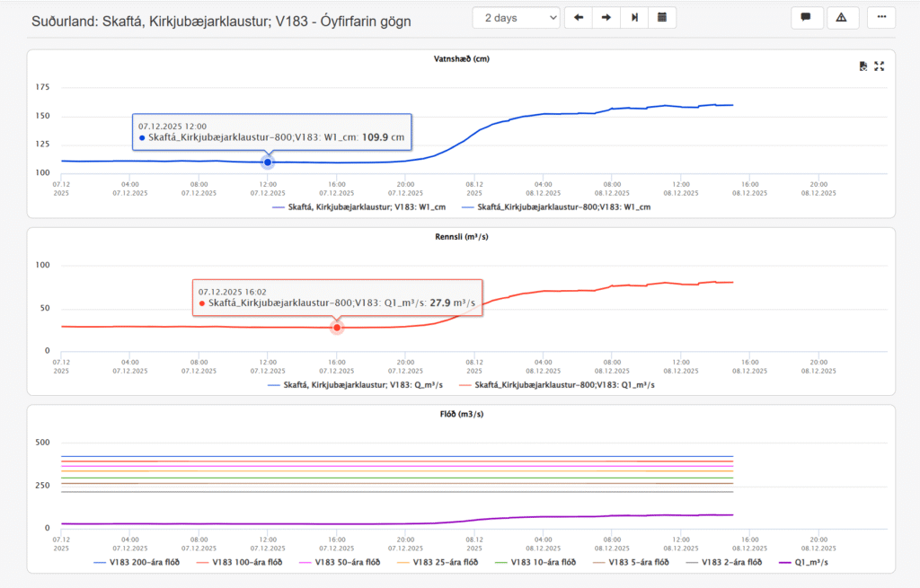Click the warning triangle alerts button
Viewport: 920px width, 588px height.
coord(842,18)
